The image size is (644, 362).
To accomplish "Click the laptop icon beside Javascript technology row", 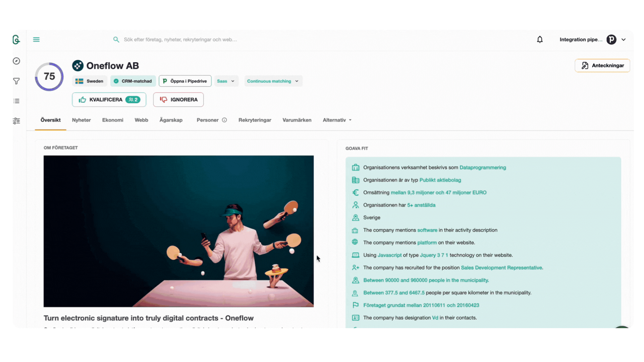I will pos(356,255).
